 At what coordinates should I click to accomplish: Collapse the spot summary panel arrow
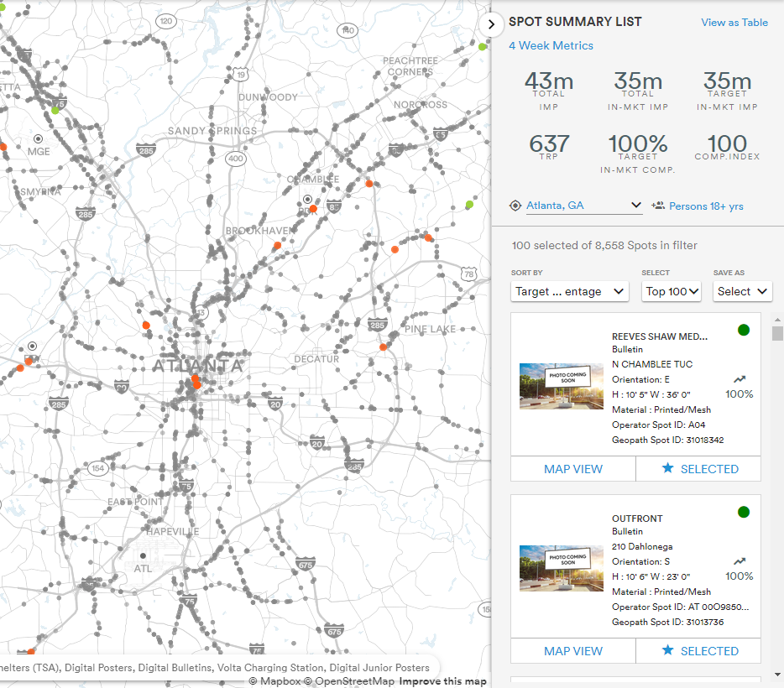pyautogui.click(x=491, y=24)
